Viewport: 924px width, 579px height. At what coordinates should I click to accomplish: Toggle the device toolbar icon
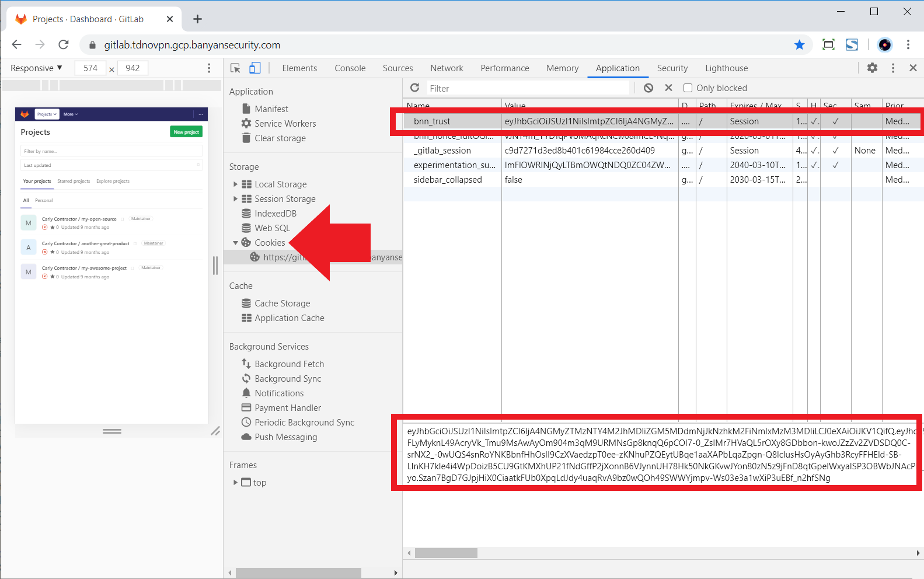coord(255,68)
